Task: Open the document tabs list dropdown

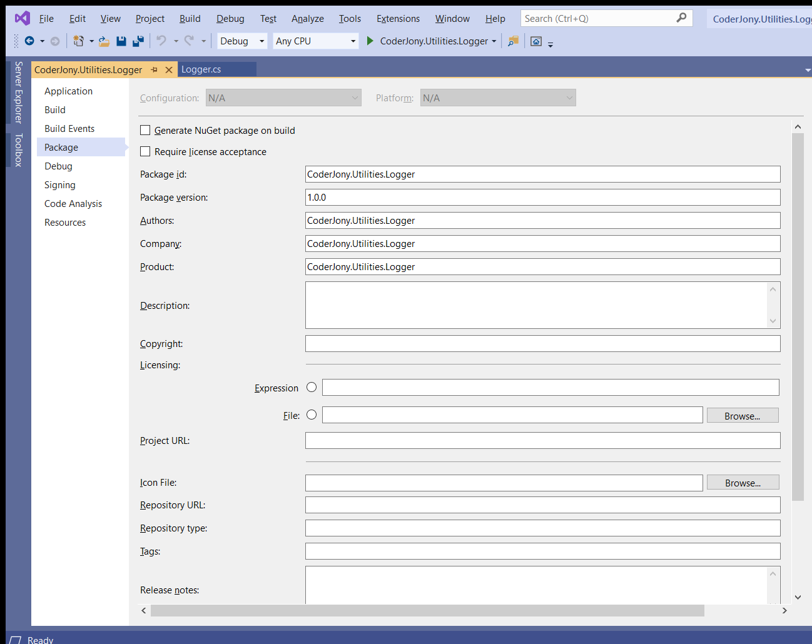Action: [x=808, y=70]
